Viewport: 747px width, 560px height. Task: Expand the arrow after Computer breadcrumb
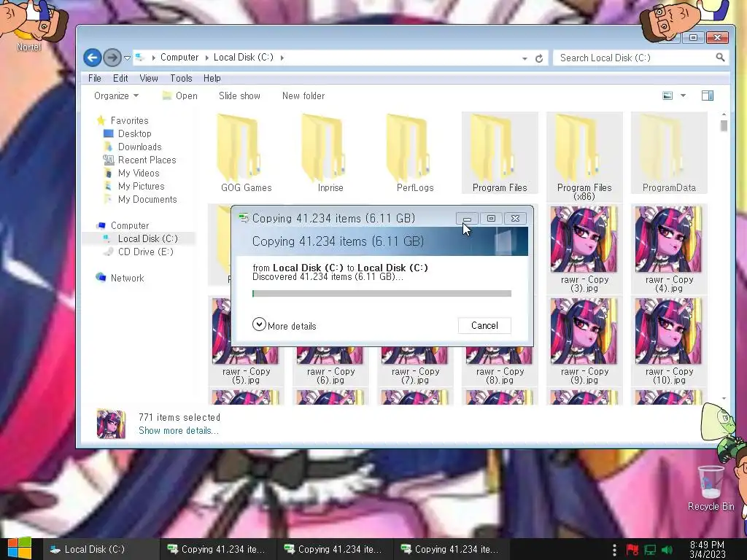click(206, 58)
